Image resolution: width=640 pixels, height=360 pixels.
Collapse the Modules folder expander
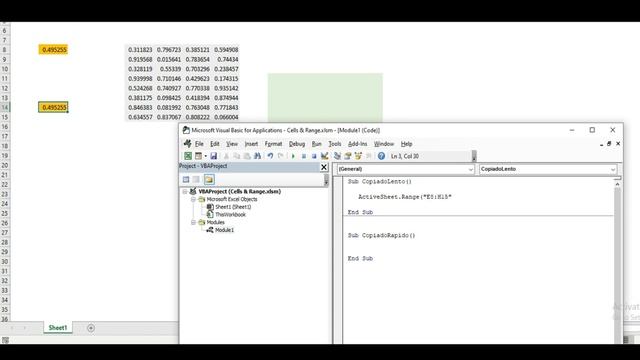(193, 222)
